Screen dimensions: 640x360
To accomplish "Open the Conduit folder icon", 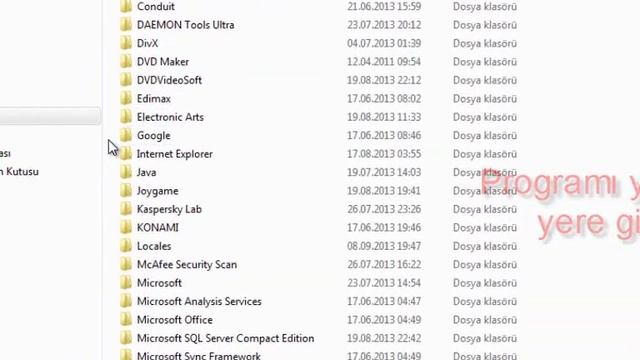I will point(126,7).
